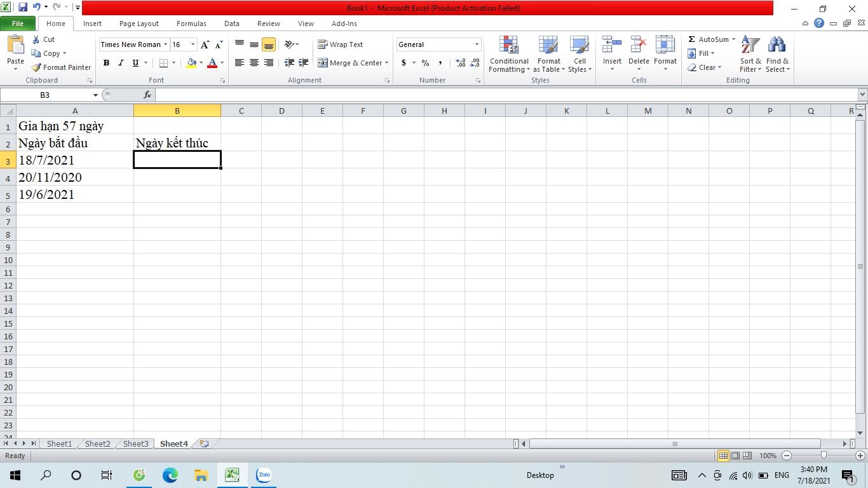Open the font size dropdown
The height and width of the screenshot is (488, 868).
tap(193, 44)
